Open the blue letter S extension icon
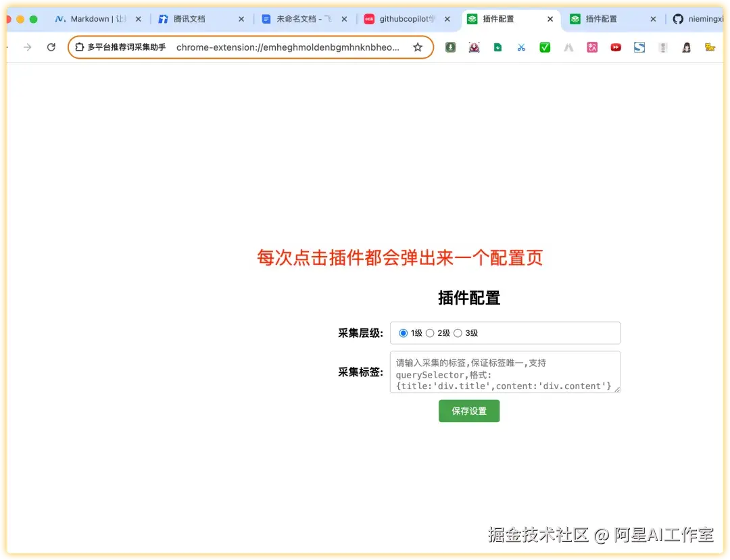 (639, 47)
